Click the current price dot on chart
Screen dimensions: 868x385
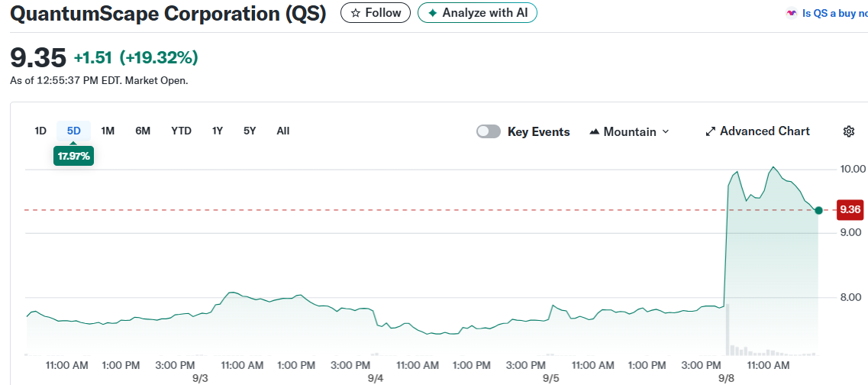[x=818, y=210]
